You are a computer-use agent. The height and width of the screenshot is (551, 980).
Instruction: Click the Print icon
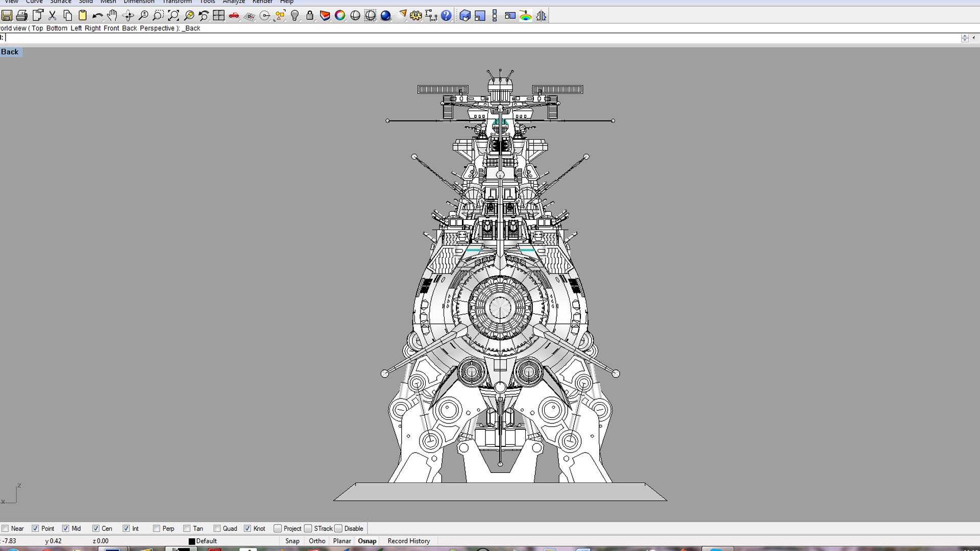[22, 16]
